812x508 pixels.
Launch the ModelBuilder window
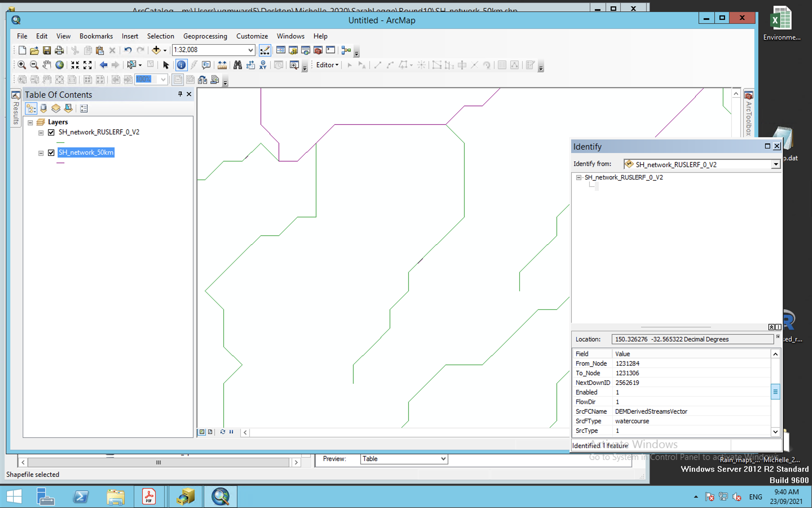346,51
